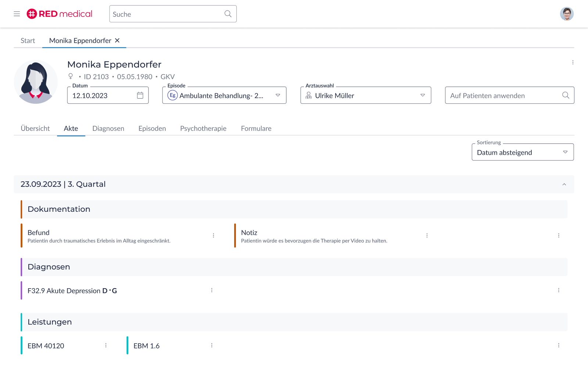Click the Notiz text about Video therapy
The height and width of the screenshot is (368, 588).
pos(314,241)
